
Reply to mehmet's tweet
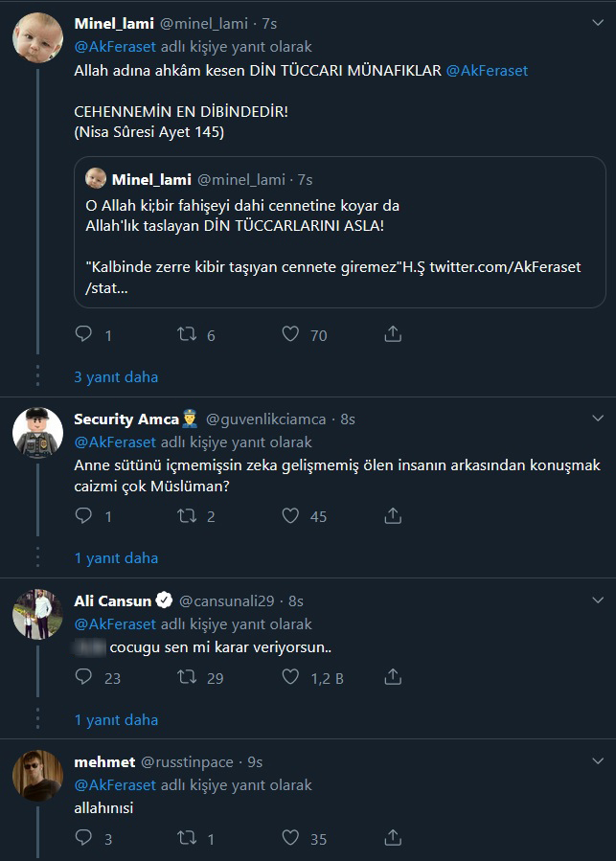[x=83, y=838]
